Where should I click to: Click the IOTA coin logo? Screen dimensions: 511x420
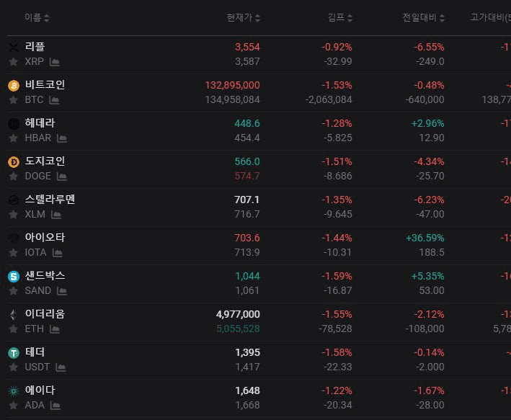(14, 238)
